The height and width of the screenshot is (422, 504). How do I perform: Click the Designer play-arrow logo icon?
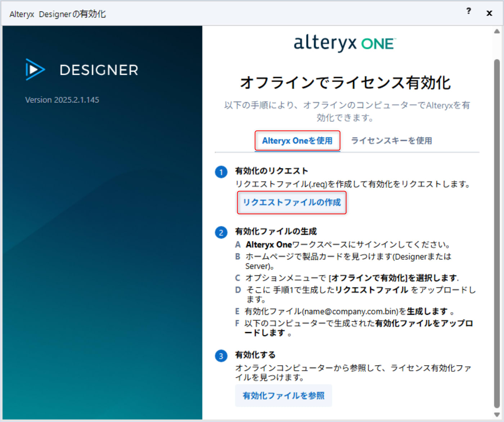(35, 69)
